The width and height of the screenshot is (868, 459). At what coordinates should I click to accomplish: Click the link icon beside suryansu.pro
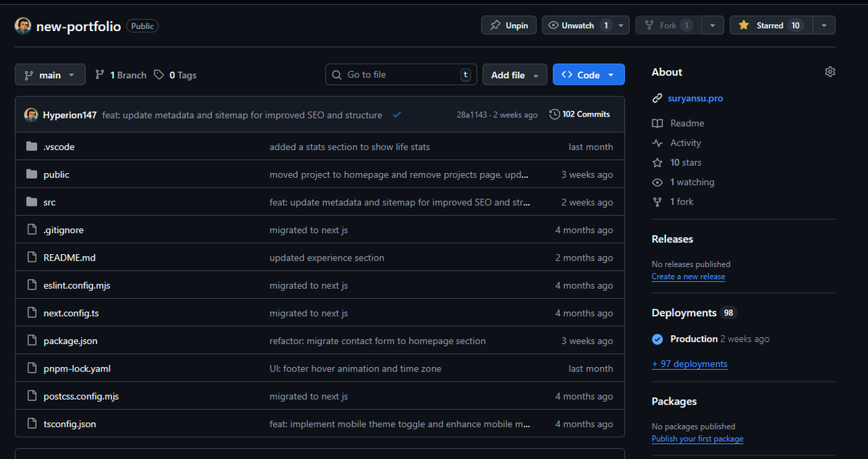coord(658,98)
